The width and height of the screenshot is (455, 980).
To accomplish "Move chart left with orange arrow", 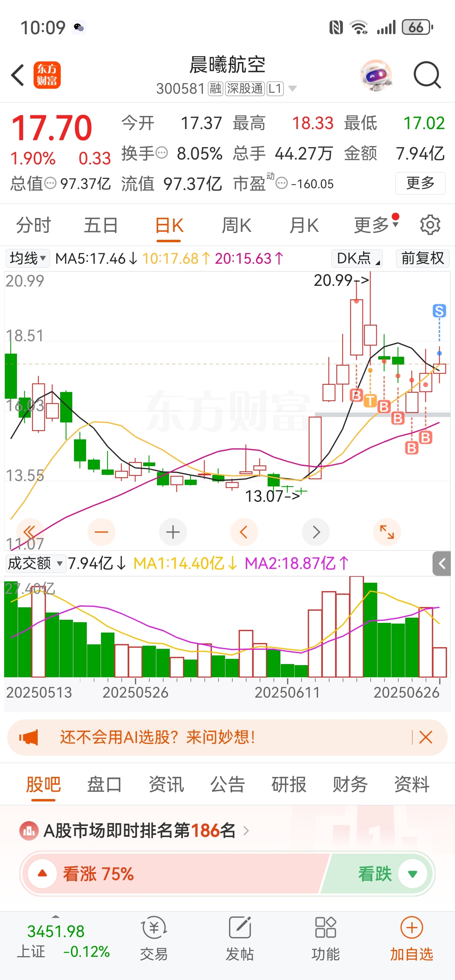I will (x=244, y=532).
